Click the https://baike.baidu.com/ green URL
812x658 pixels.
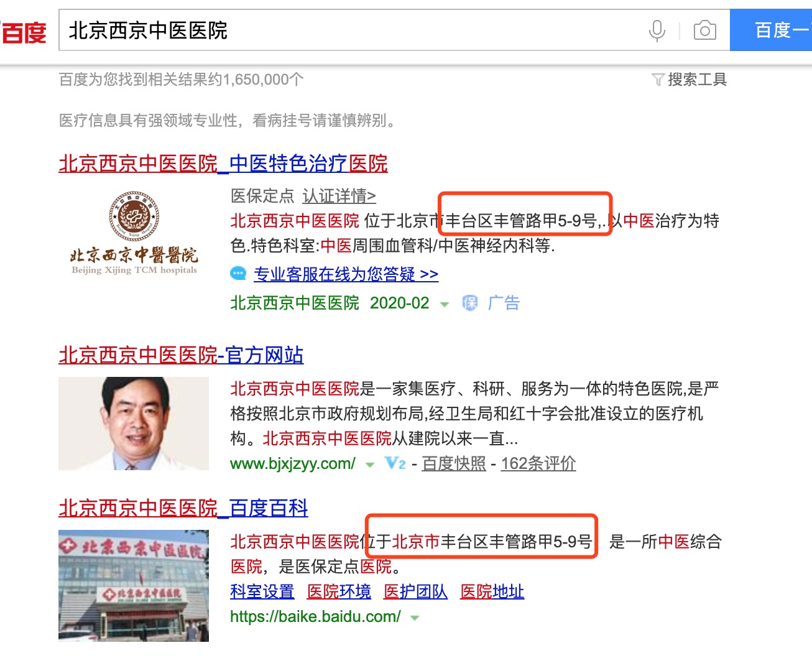(x=315, y=616)
